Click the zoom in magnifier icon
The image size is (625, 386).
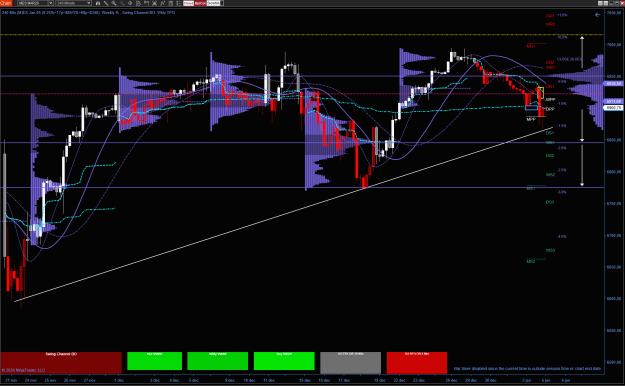114,3
